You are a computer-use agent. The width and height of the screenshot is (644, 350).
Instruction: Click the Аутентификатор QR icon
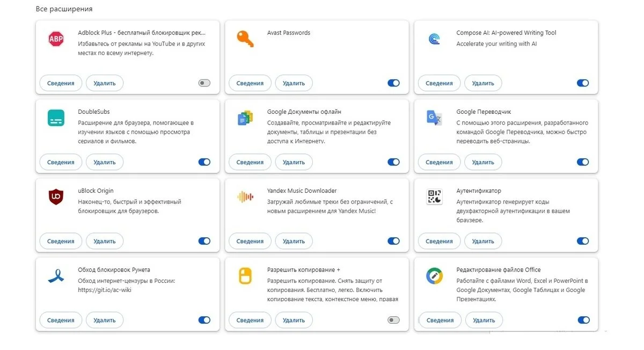(x=434, y=197)
